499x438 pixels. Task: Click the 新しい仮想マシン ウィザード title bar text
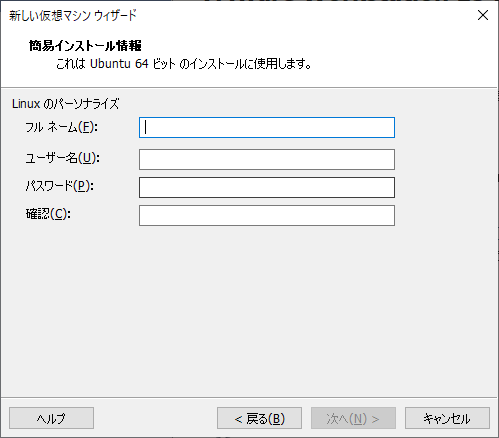point(73,16)
